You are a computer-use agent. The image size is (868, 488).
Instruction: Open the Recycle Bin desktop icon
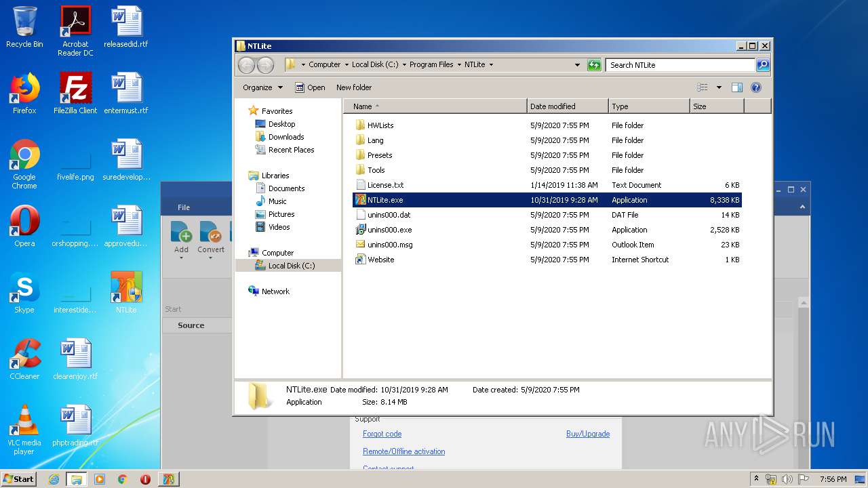click(24, 27)
